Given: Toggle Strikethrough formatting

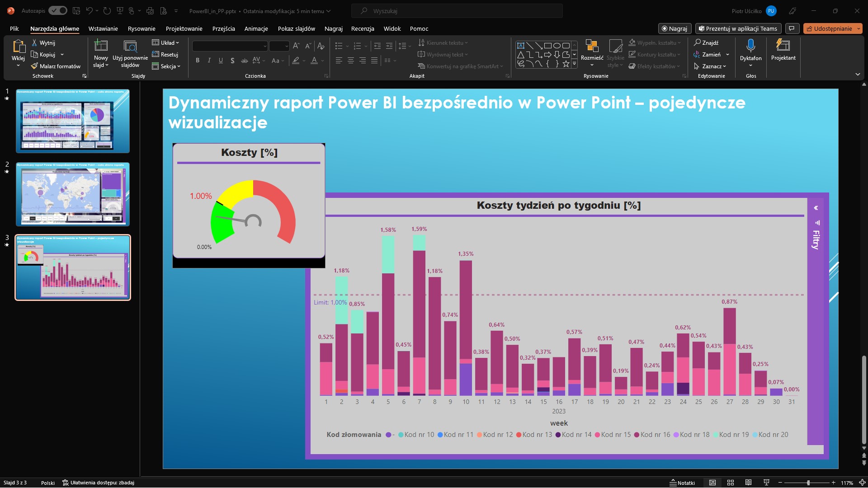Looking at the screenshot, I should pyautogui.click(x=244, y=60).
